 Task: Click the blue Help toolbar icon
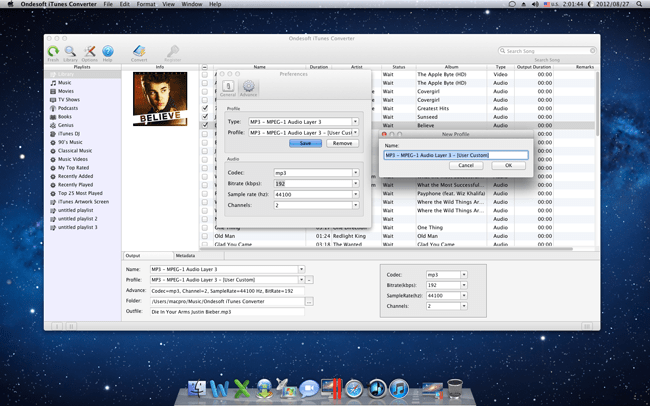(108, 51)
